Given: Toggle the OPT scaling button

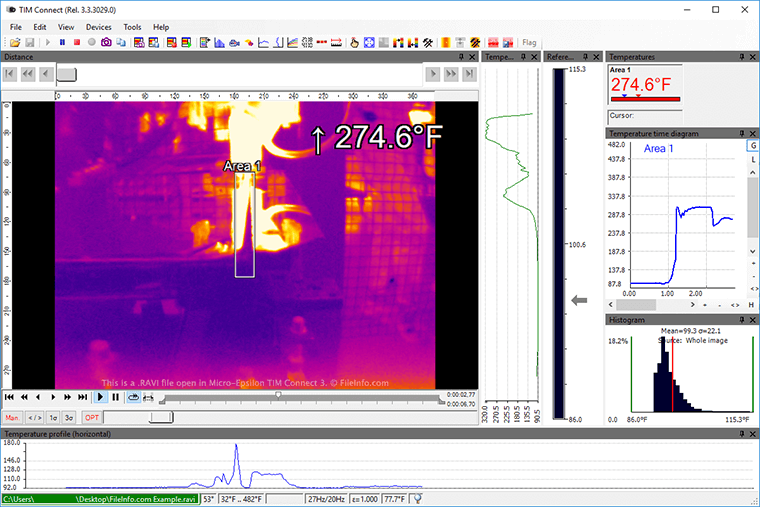Looking at the screenshot, I should click(92, 417).
